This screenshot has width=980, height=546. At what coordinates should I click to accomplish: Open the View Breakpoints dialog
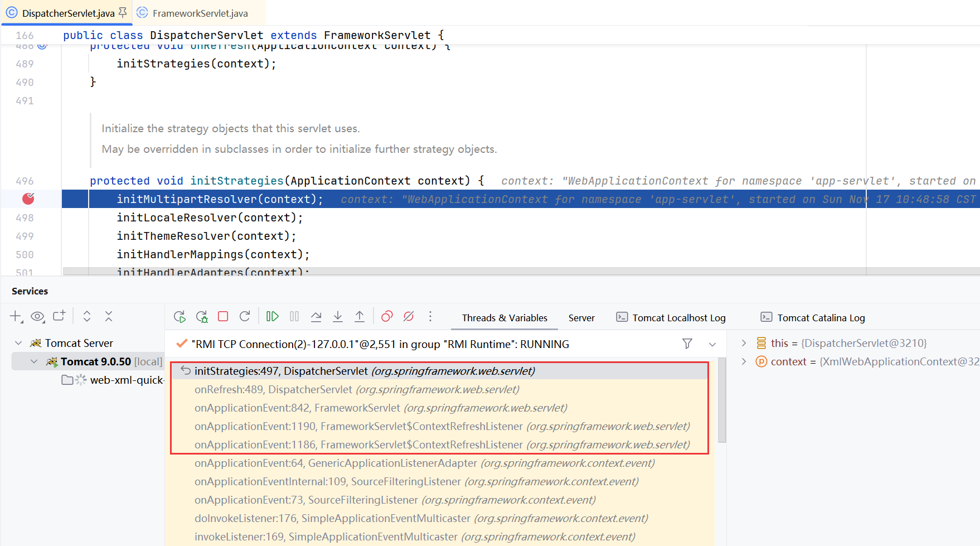(387, 317)
